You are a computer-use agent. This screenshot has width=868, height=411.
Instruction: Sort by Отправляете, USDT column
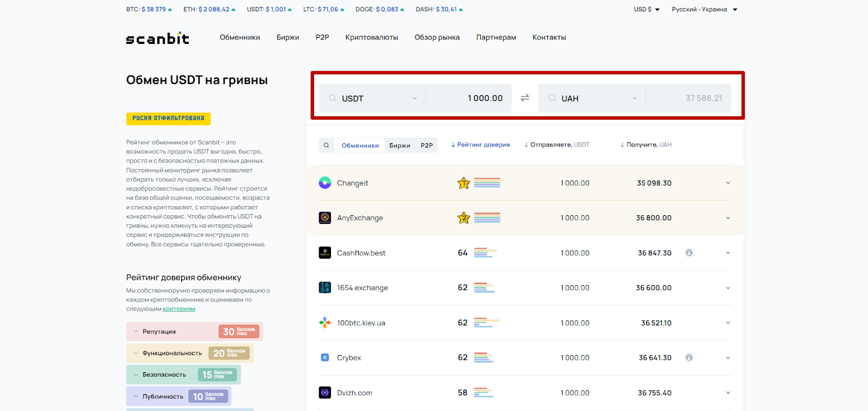(557, 145)
